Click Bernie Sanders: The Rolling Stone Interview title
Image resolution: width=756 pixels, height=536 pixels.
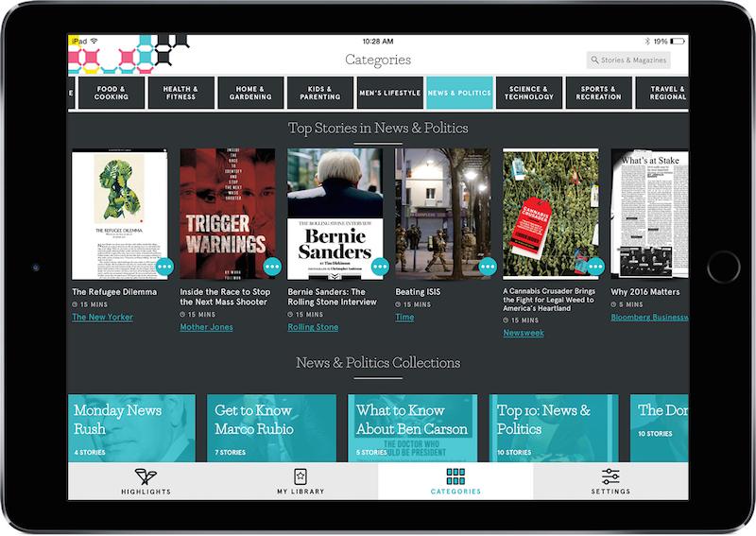click(x=333, y=297)
